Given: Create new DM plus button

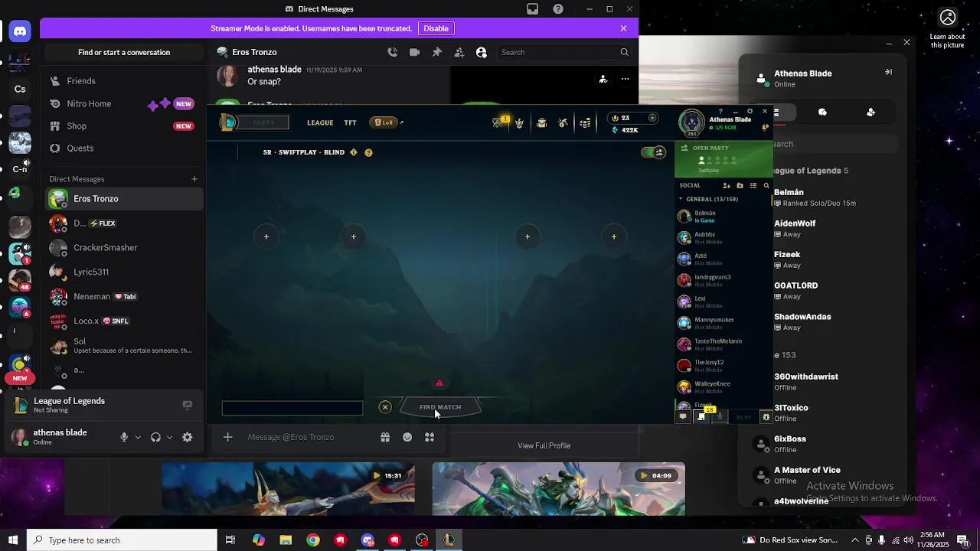Looking at the screenshot, I should [194, 179].
